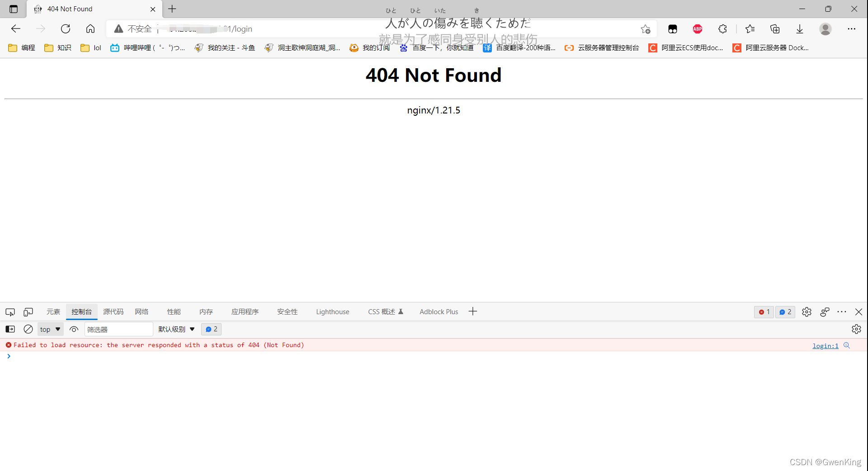Screen dimensions: 868x471
Task: Click the black extension icon beside ABP
Action: 673,29
